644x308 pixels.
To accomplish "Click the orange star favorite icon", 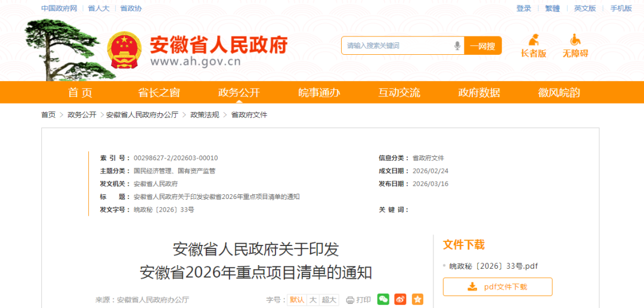I will [417, 300].
